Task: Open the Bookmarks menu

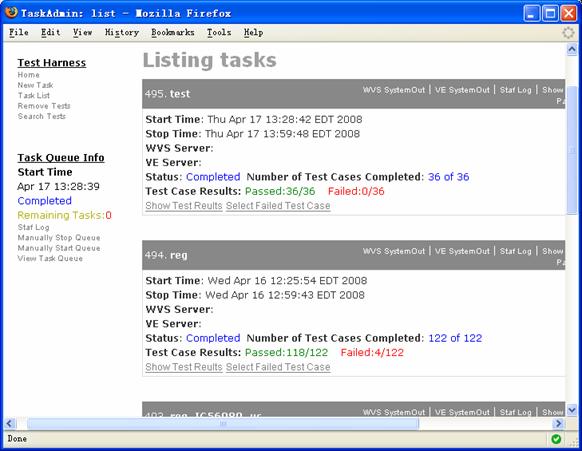Action: (x=173, y=33)
